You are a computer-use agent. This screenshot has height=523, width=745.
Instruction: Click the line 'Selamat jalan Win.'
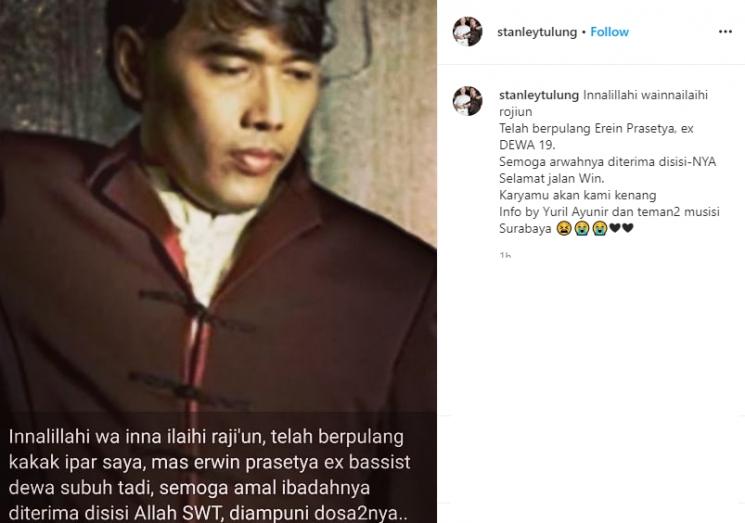(x=552, y=179)
